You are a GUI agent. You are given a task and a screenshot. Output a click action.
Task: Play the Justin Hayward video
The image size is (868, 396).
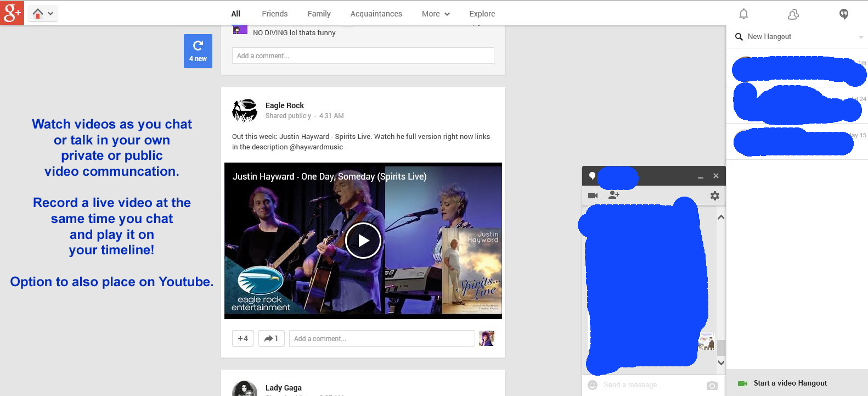pyautogui.click(x=363, y=241)
